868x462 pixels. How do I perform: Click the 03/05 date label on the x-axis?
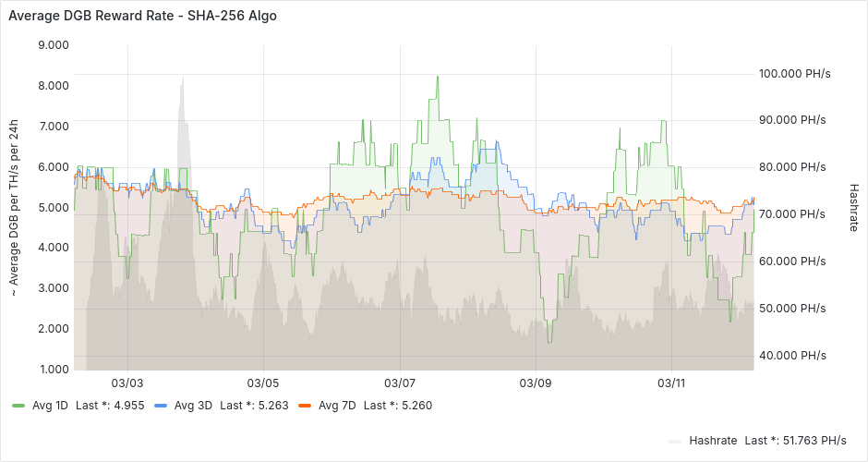(263, 383)
